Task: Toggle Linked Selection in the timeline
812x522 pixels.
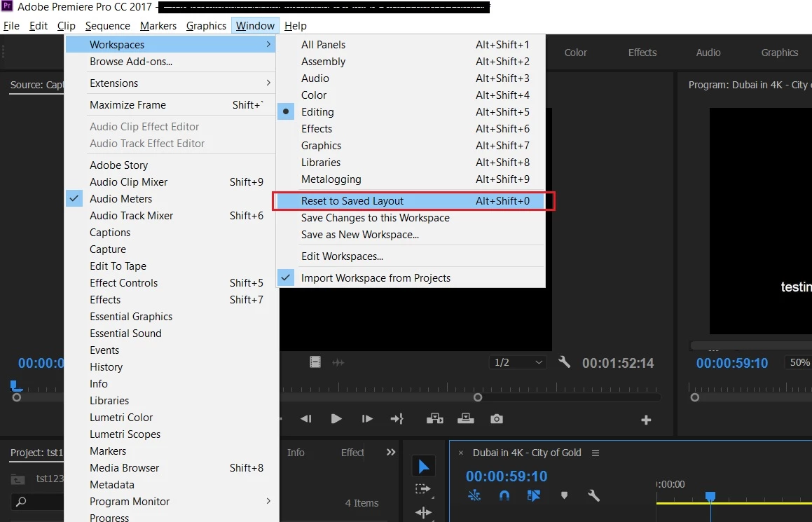Action: click(x=534, y=495)
